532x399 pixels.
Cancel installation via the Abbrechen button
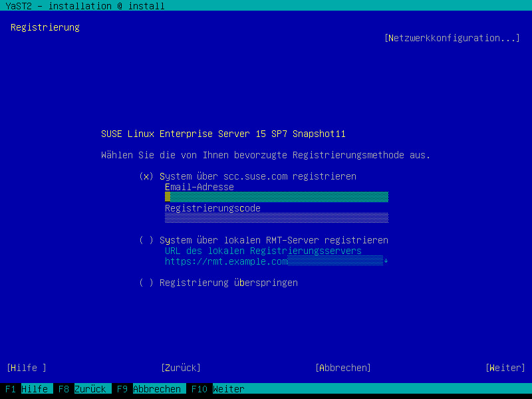343,368
